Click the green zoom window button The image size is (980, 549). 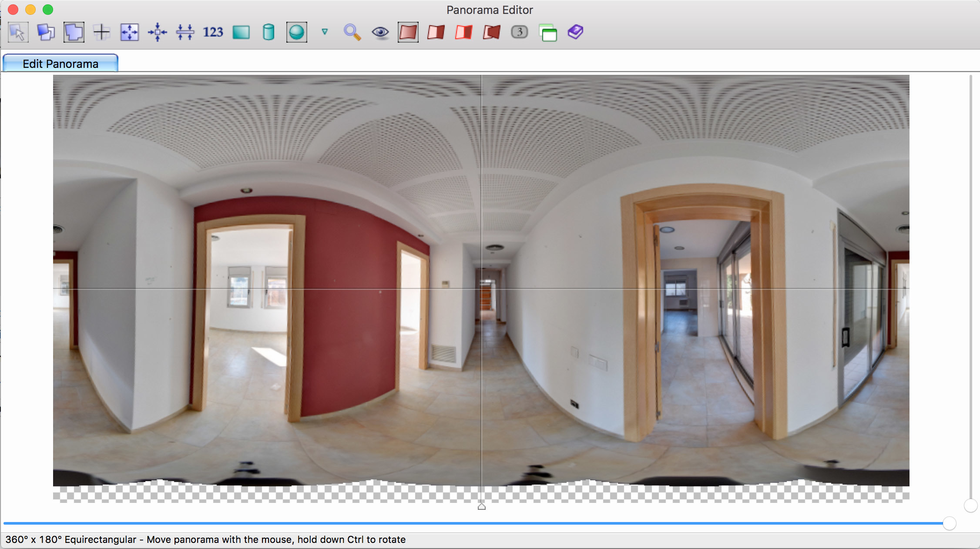pos(48,10)
